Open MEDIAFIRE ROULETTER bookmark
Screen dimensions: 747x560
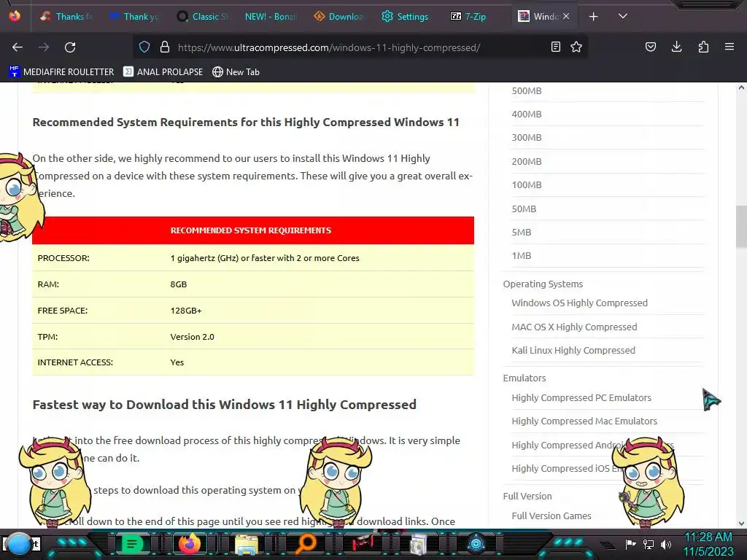point(61,72)
